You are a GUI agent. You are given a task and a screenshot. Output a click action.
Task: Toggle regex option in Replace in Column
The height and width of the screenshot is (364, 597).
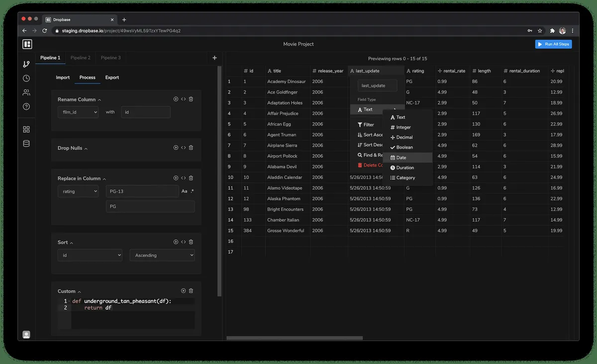point(192,191)
